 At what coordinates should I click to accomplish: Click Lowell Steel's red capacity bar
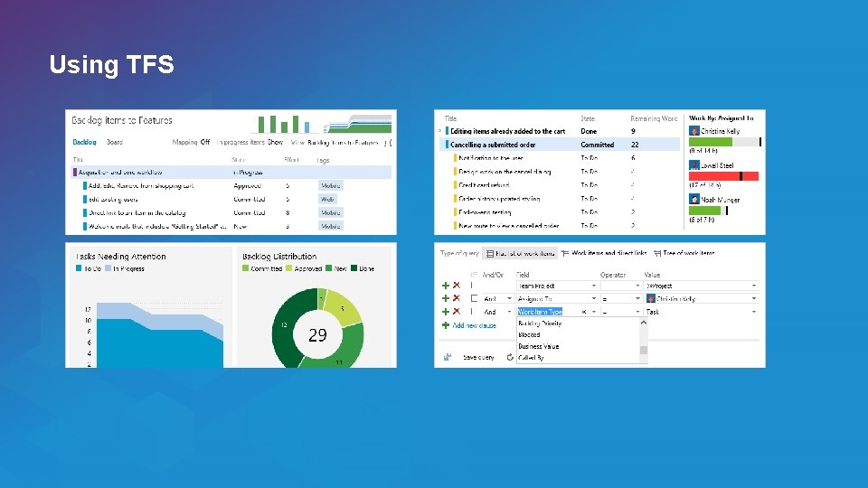pyautogui.click(x=723, y=176)
